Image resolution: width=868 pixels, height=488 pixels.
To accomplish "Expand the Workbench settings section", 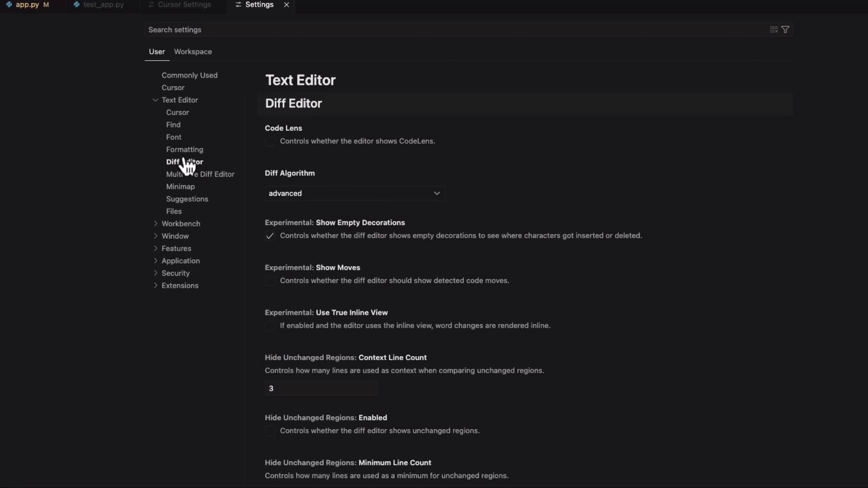I will coord(156,224).
